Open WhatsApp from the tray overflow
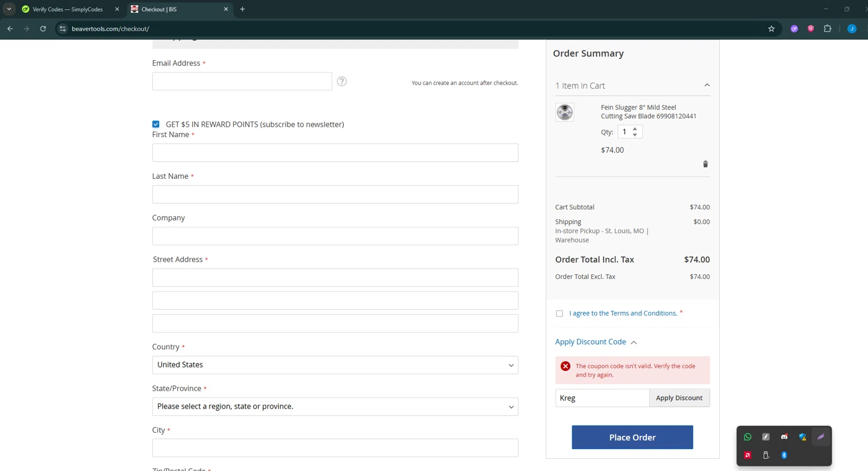Image resolution: width=868 pixels, height=471 pixels. click(x=748, y=437)
